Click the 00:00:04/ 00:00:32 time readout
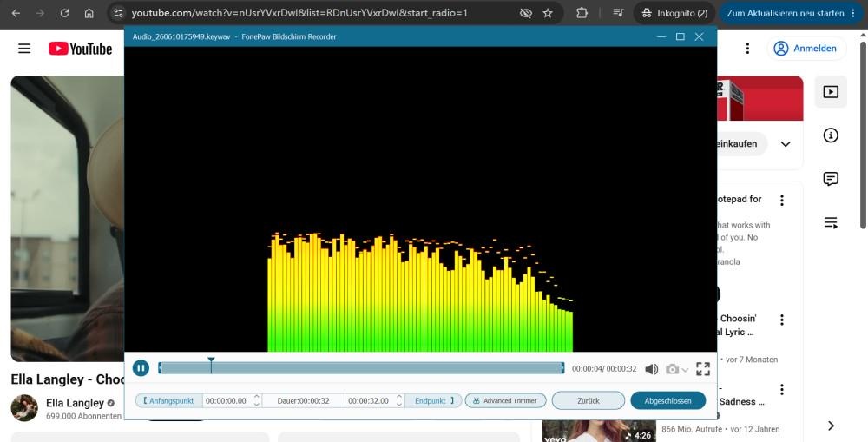The height and width of the screenshot is (442, 868). (x=604, y=369)
